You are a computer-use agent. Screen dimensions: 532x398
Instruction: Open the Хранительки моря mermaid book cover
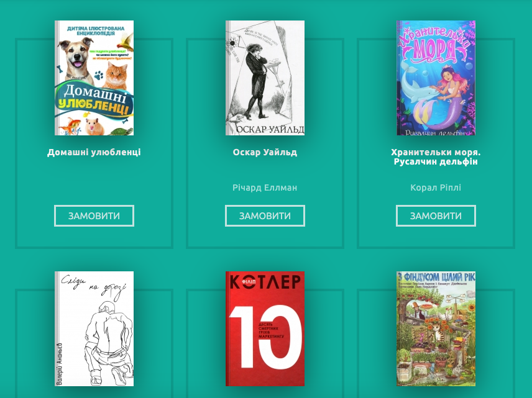tap(436, 78)
